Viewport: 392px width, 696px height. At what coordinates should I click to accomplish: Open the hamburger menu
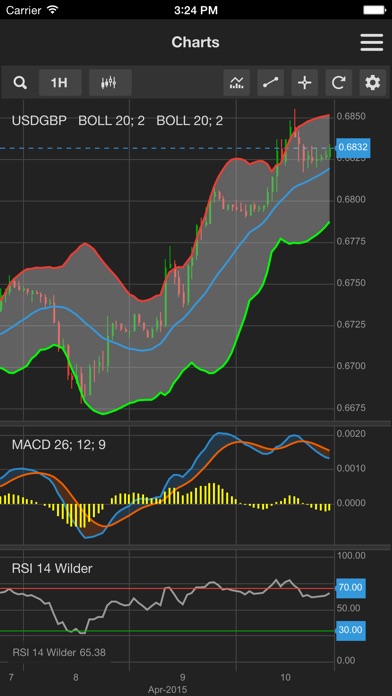point(372,43)
